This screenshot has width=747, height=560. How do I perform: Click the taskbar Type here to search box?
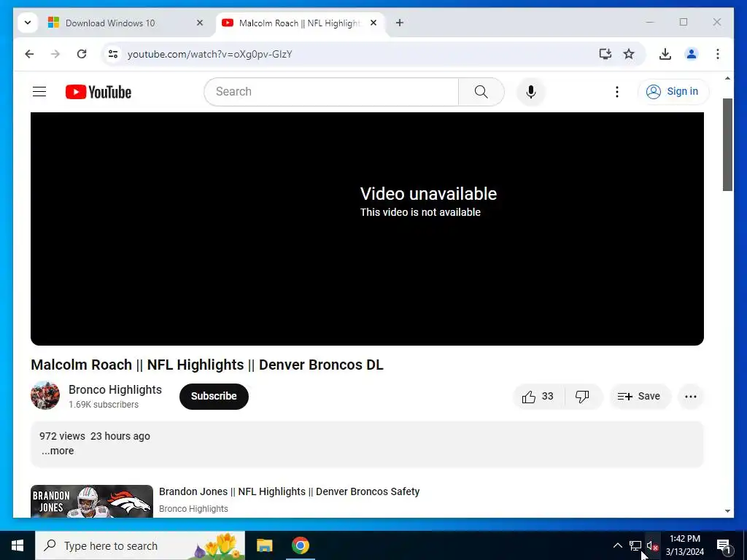tap(140, 545)
